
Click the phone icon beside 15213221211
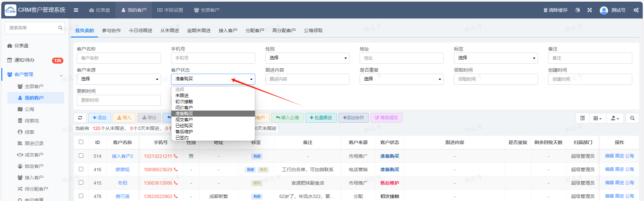176,156
